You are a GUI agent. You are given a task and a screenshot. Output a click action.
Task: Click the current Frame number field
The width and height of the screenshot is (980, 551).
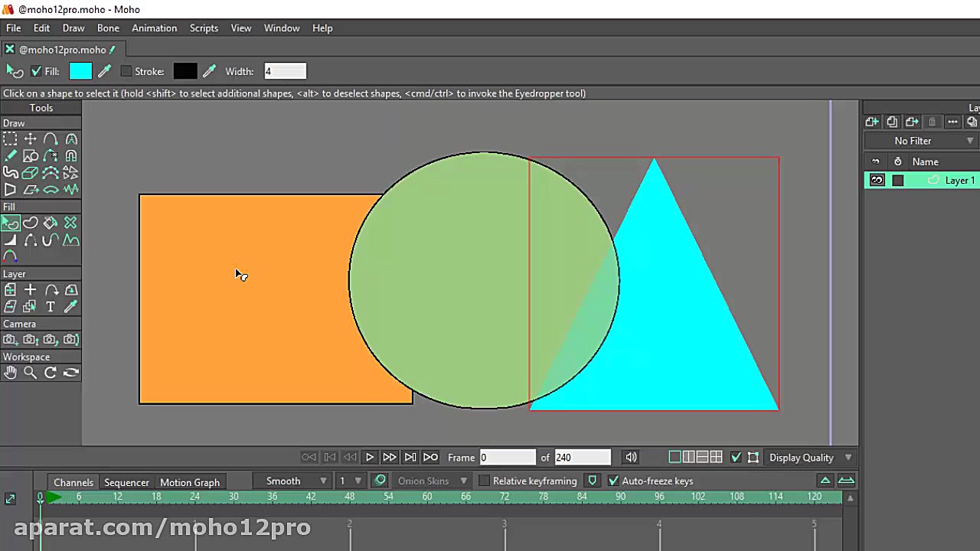tap(507, 458)
